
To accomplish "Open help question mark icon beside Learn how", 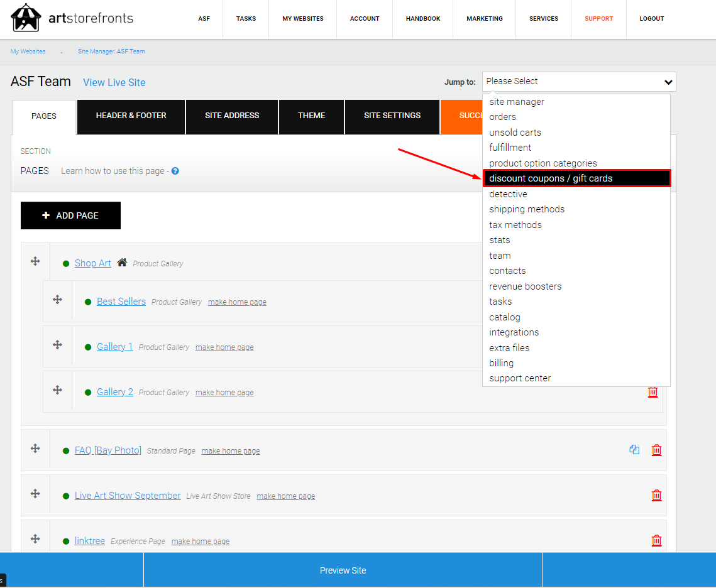I will 175,171.
